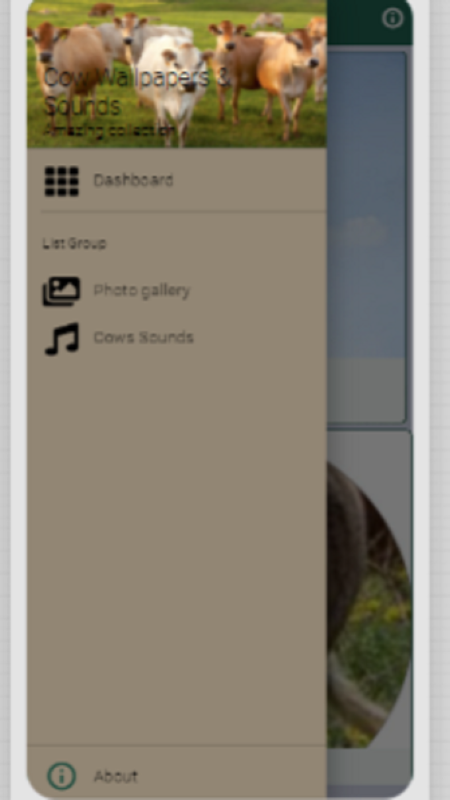The height and width of the screenshot is (800, 450).
Task: Click the cow herd header image
Action: pyautogui.click(x=177, y=74)
